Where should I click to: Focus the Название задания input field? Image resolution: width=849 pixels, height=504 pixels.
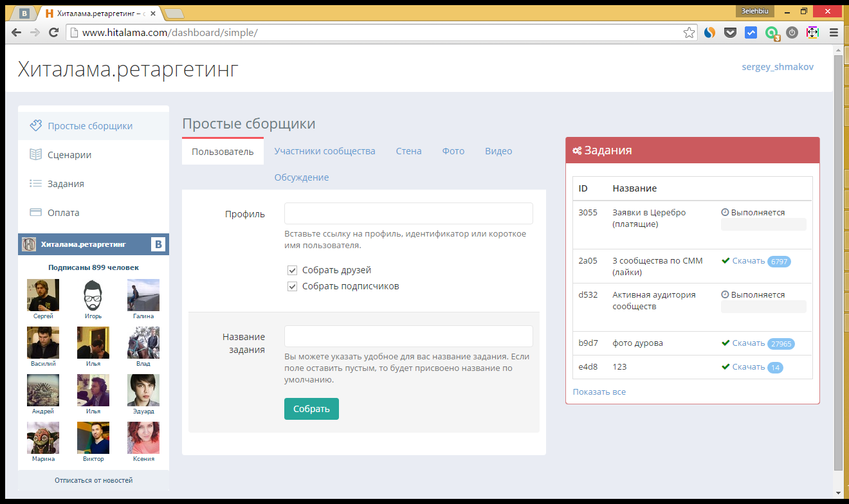point(408,336)
